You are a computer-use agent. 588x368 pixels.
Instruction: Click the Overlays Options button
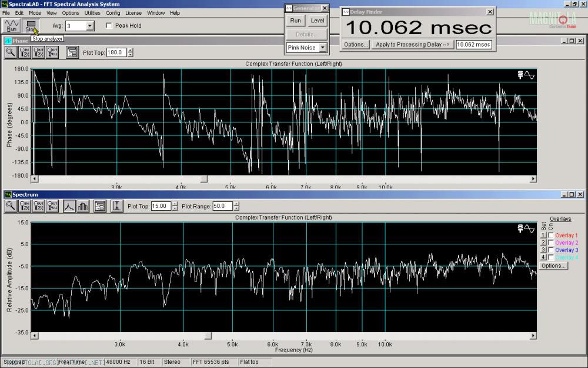pyautogui.click(x=553, y=266)
